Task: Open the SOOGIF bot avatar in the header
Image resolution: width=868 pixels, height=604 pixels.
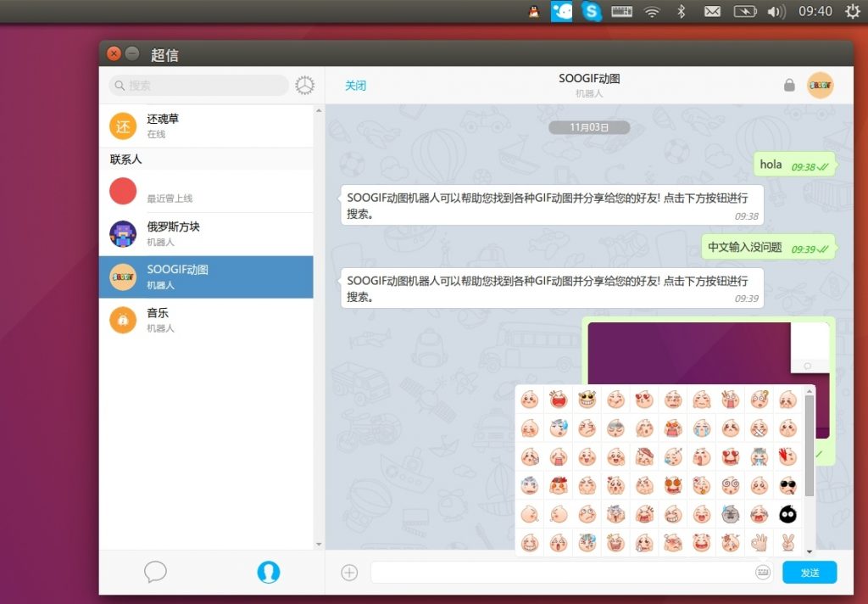Action: [820, 86]
